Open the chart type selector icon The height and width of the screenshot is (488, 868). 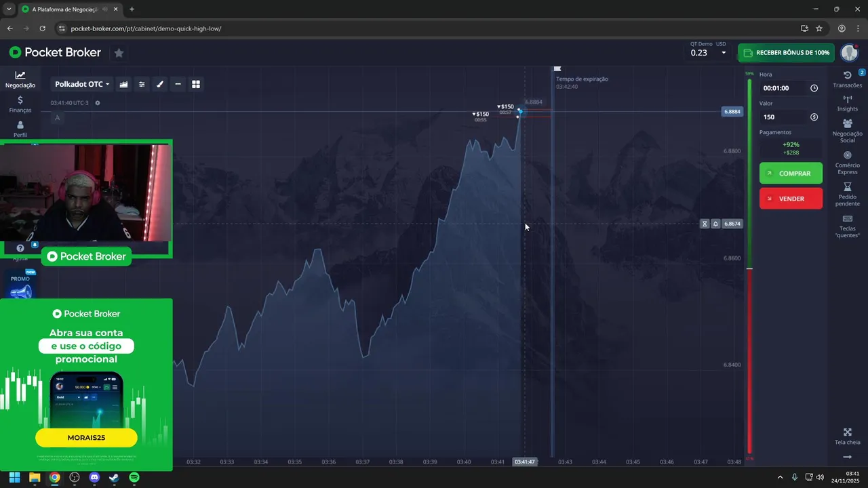tap(123, 84)
